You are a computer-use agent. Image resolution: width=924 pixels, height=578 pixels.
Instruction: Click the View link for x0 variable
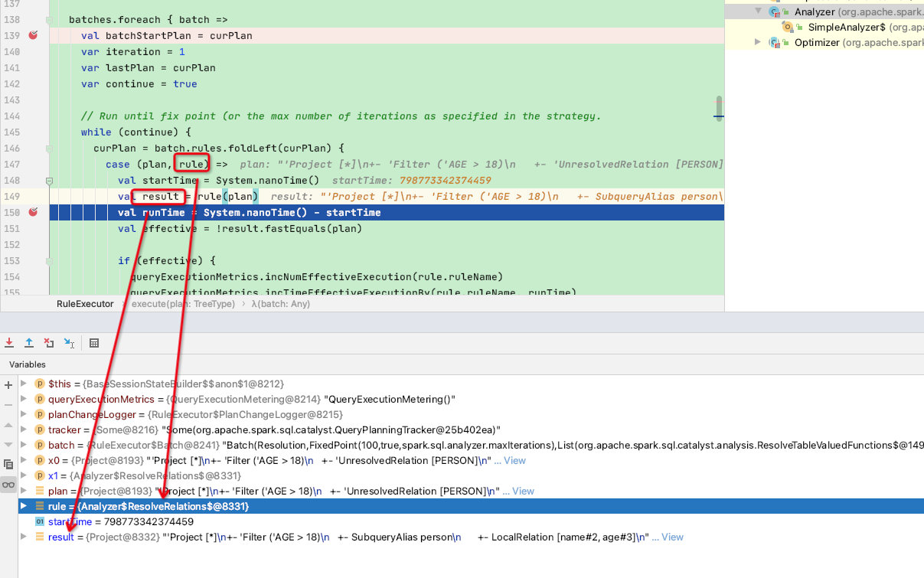point(515,461)
